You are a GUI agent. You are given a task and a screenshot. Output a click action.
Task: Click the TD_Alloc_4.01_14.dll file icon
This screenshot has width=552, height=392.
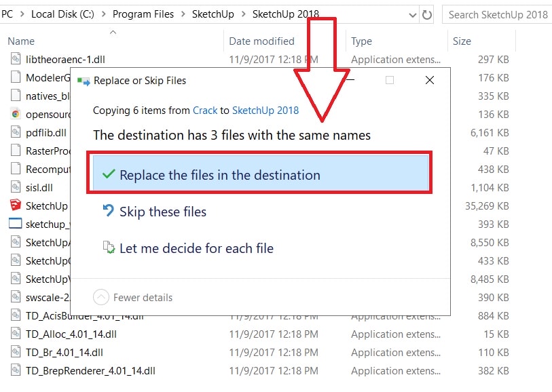point(16,333)
